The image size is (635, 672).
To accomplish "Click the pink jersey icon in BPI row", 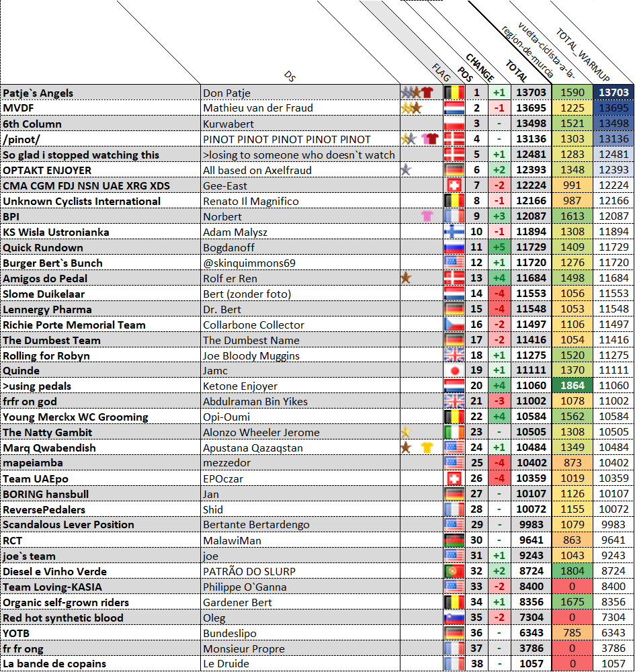I will (x=427, y=216).
